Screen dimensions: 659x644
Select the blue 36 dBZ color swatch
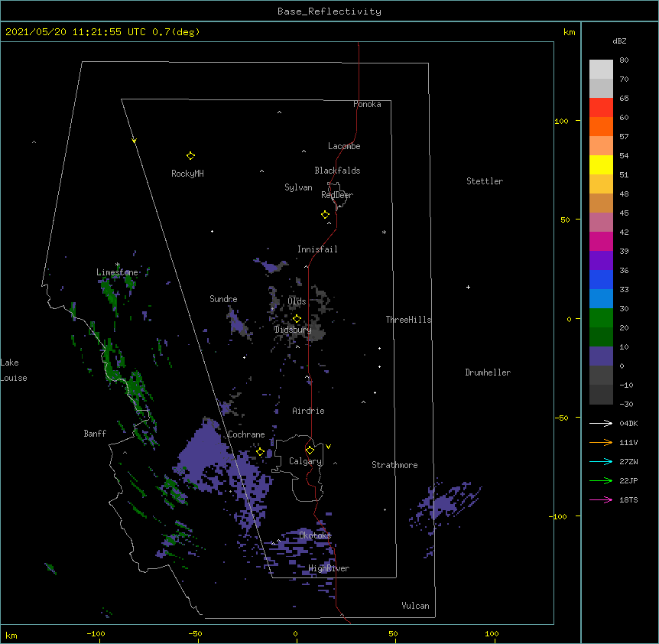coord(601,279)
